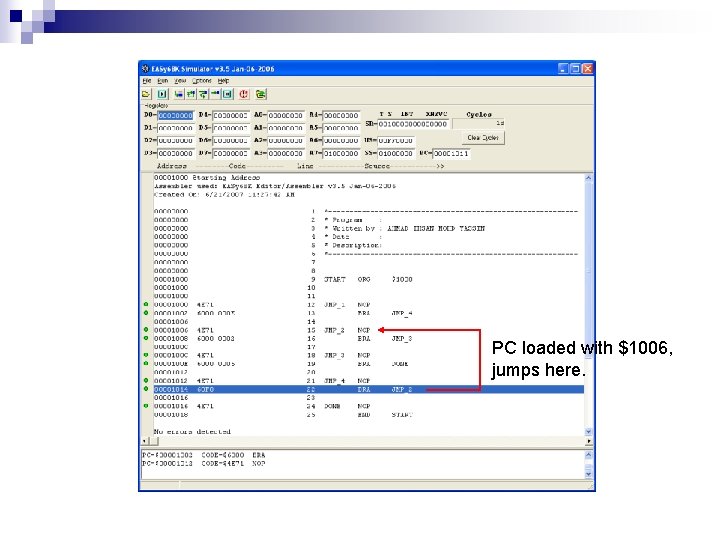Viewport: 720px width, 540px height.
Task: Click the listing vertical scrollbar up arrow
Action: (x=589, y=178)
